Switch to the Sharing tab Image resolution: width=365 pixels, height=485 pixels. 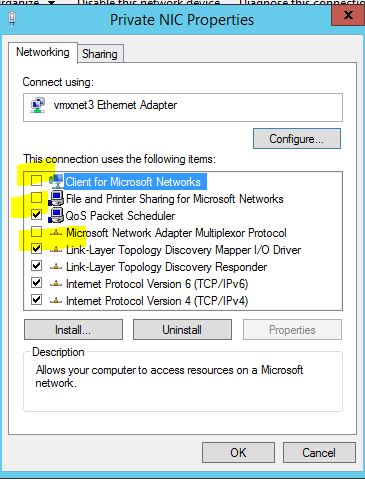coord(100,54)
